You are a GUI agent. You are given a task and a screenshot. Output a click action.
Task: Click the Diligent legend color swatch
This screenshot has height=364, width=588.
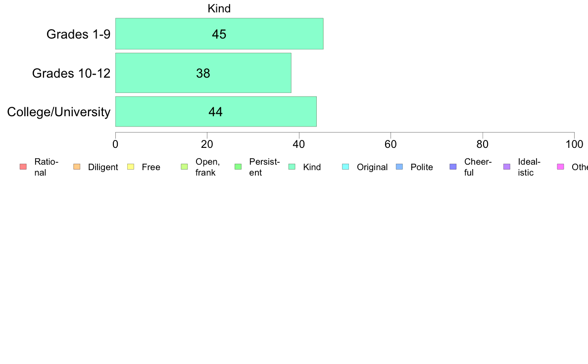point(77,167)
